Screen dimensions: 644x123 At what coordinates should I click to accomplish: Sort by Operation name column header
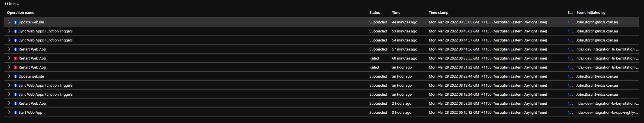(21, 12)
